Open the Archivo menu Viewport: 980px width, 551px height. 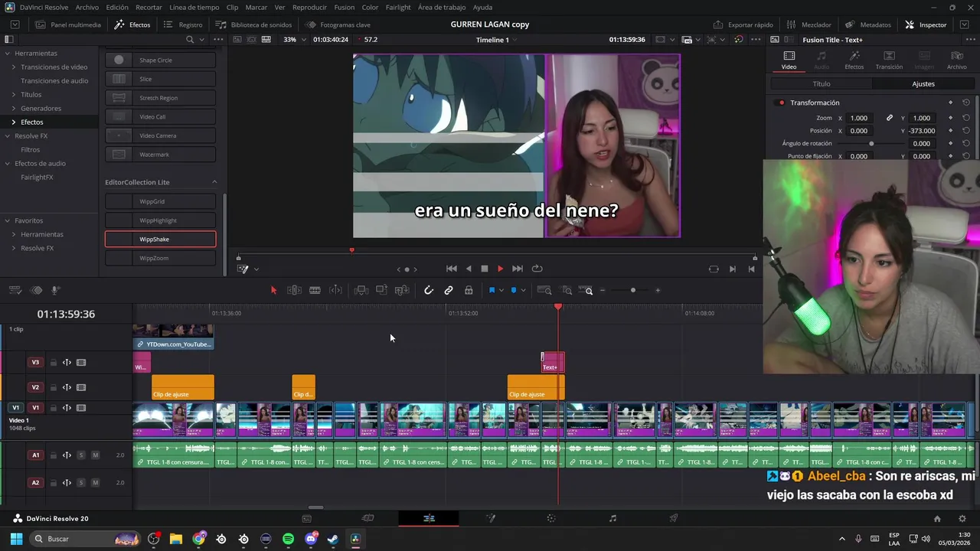[87, 7]
